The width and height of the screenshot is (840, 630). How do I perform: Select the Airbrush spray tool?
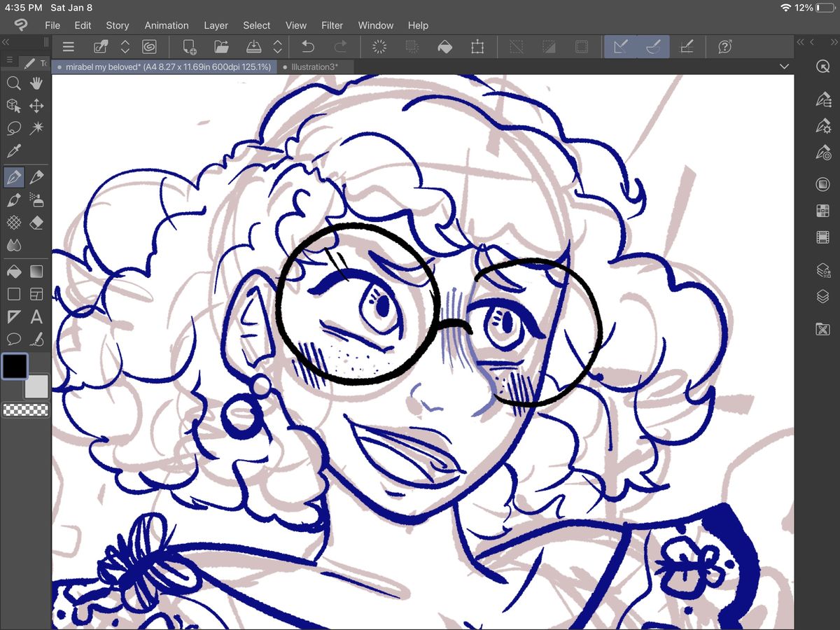pyautogui.click(x=36, y=200)
